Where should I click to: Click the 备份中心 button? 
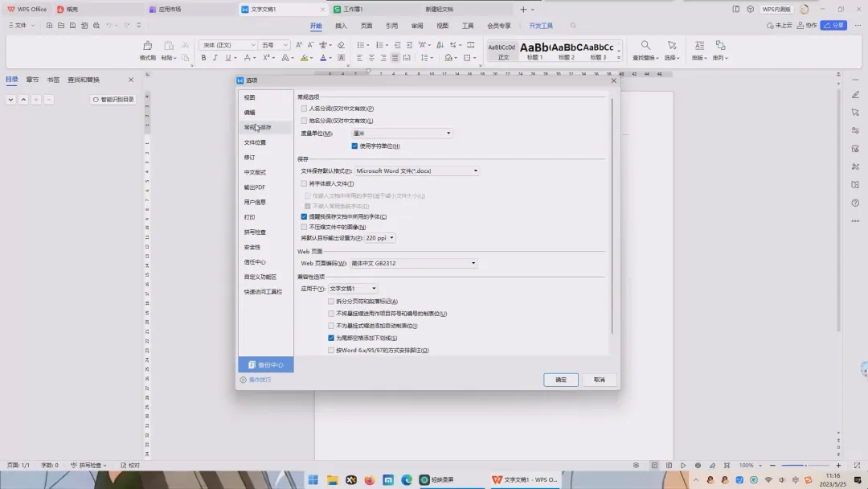tap(266, 365)
